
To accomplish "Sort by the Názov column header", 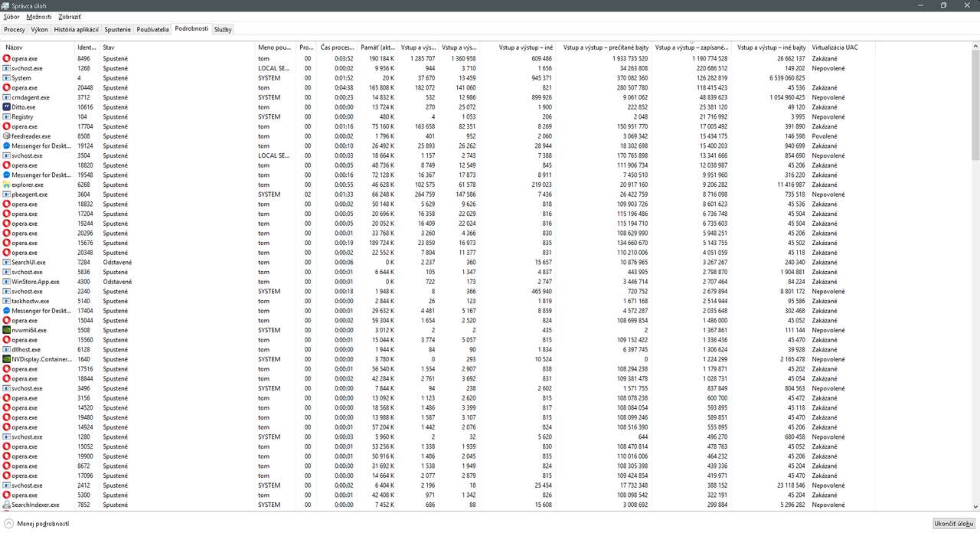I will click(38, 47).
